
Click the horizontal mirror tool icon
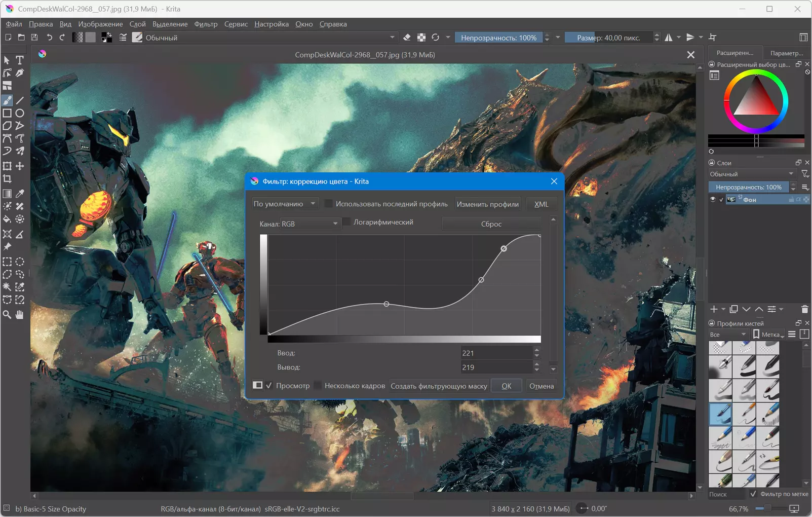[x=669, y=38]
